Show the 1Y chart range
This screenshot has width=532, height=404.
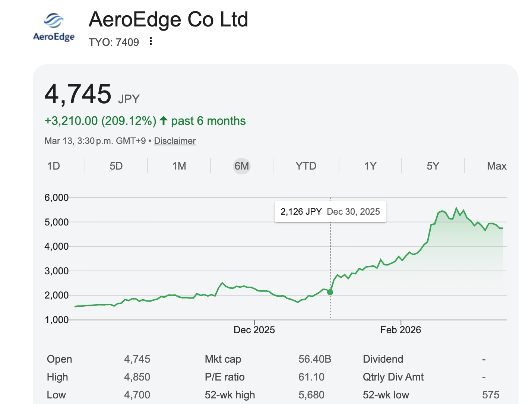(370, 166)
